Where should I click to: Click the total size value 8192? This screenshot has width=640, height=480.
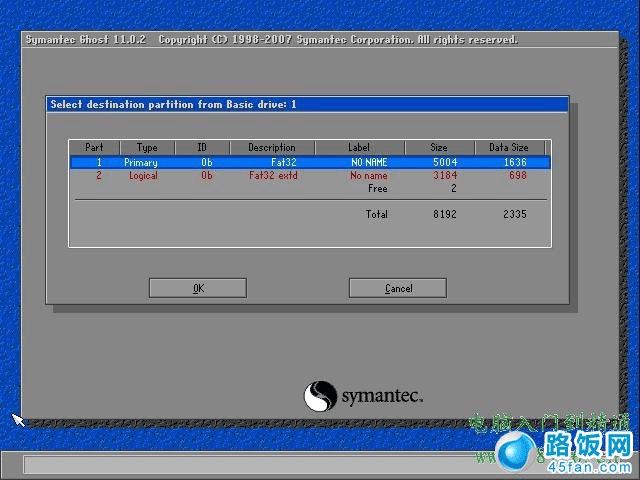coord(445,214)
